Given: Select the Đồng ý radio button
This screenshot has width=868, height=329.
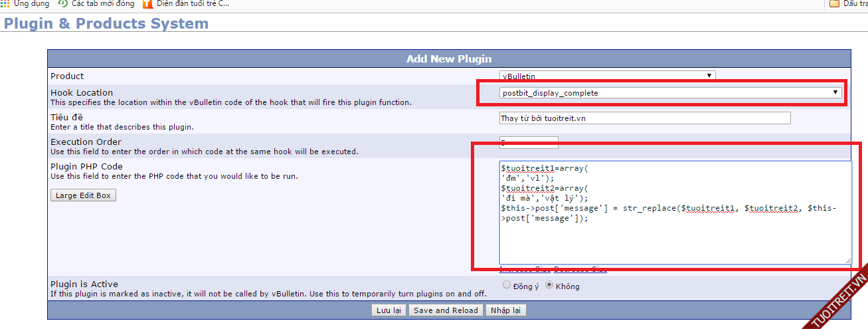Looking at the screenshot, I should [x=507, y=285].
